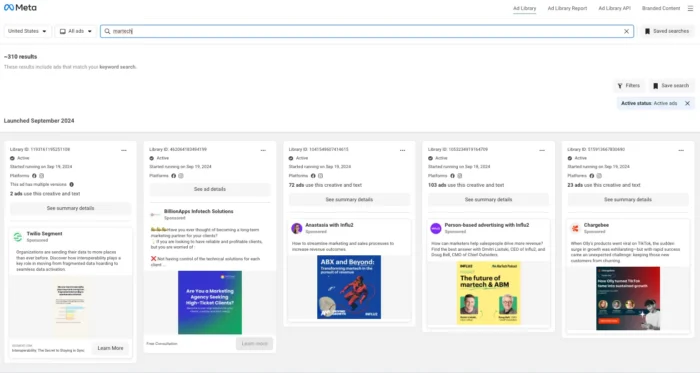Clear the search field with the X icon
700x373 pixels.
[626, 31]
